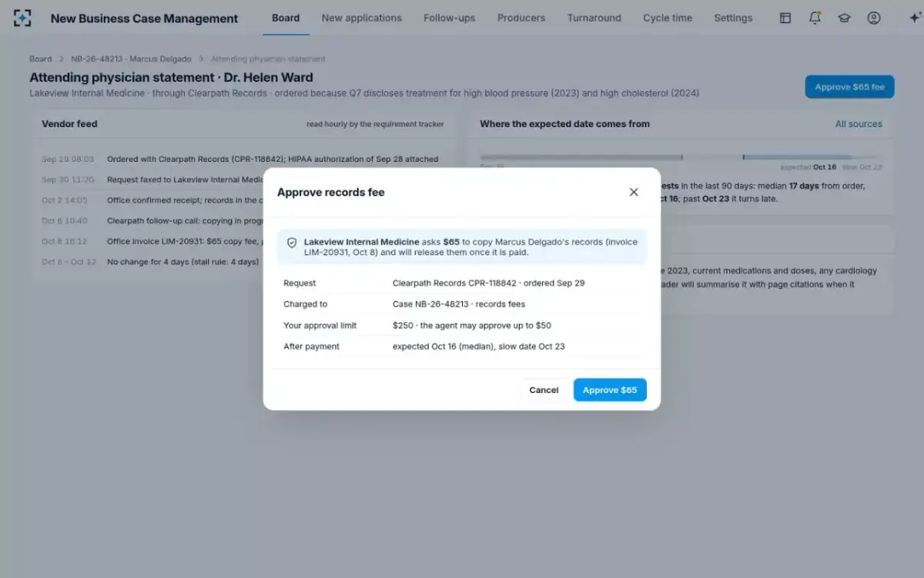Click the shield icon in dialog notice
924x578 pixels.
coord(292,242)
